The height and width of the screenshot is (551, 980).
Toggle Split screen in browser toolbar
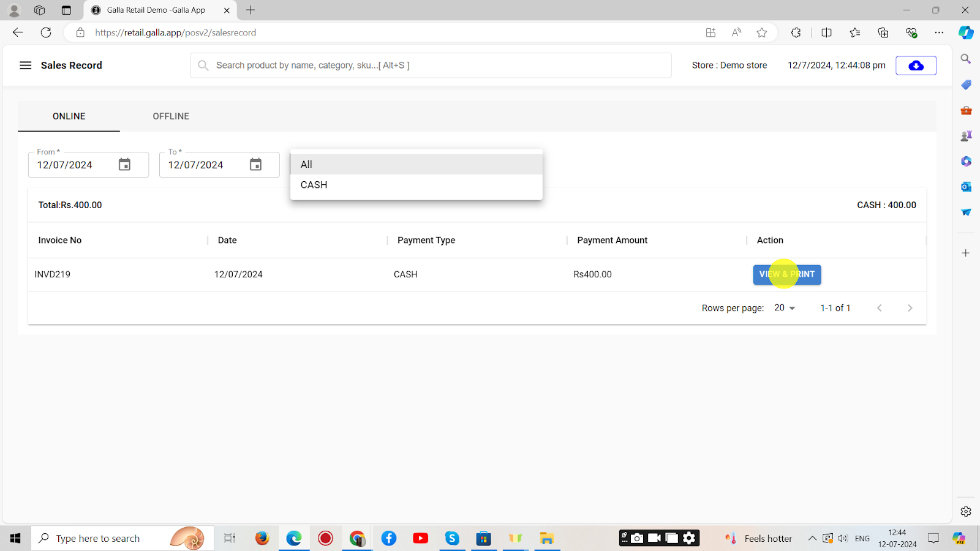pyautogui.click(x=826, y=32)
